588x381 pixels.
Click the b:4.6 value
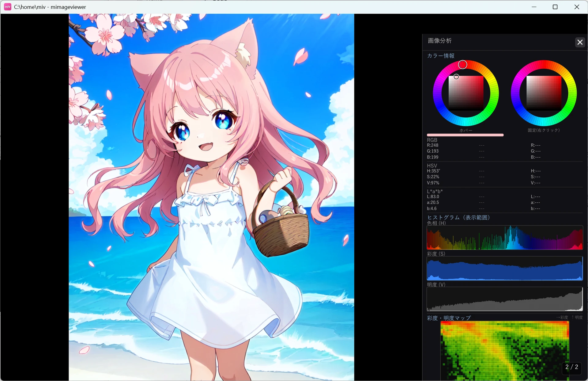coord(432,209)
